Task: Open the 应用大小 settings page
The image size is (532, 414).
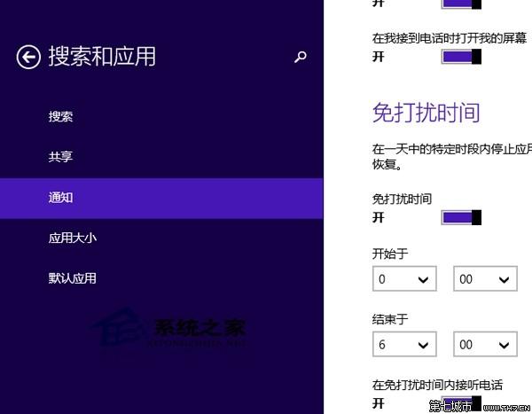Action: pyautogui.click(x=73, y=238)
